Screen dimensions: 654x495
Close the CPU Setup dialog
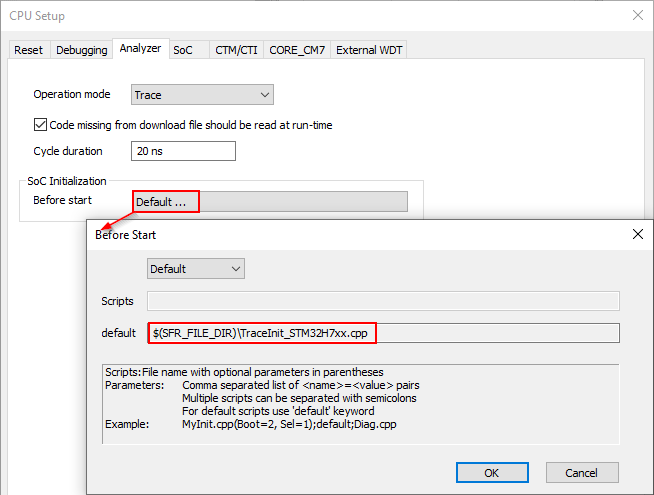(x=638, y=14)
